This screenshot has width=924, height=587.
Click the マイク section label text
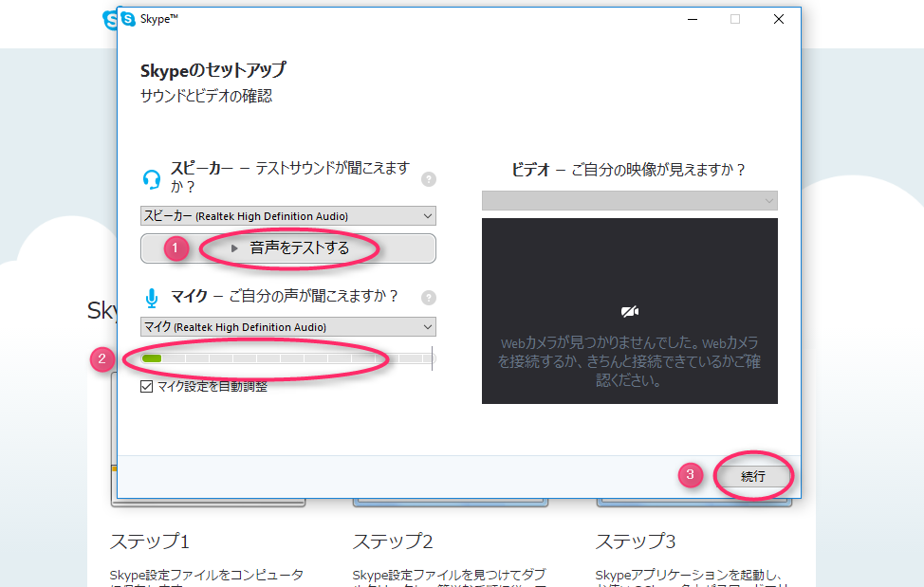pyautogui.click(x=189, y=296)
